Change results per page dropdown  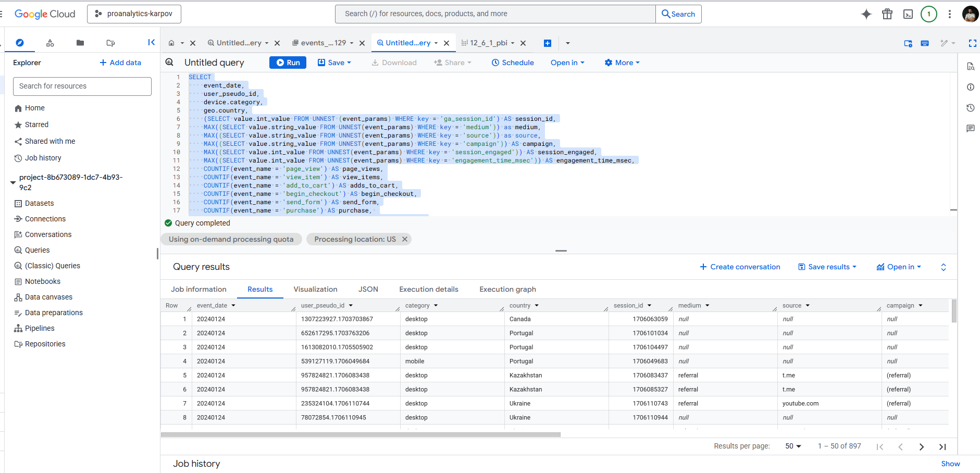pos(793,446)
